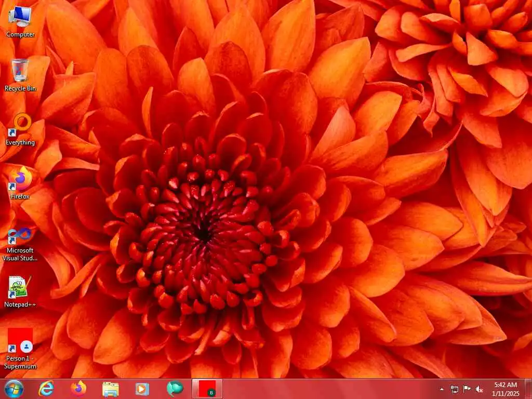The image size is (532, 399).
Task: Select the Notepad++ desktop shortcut
Action: (20, 292)
